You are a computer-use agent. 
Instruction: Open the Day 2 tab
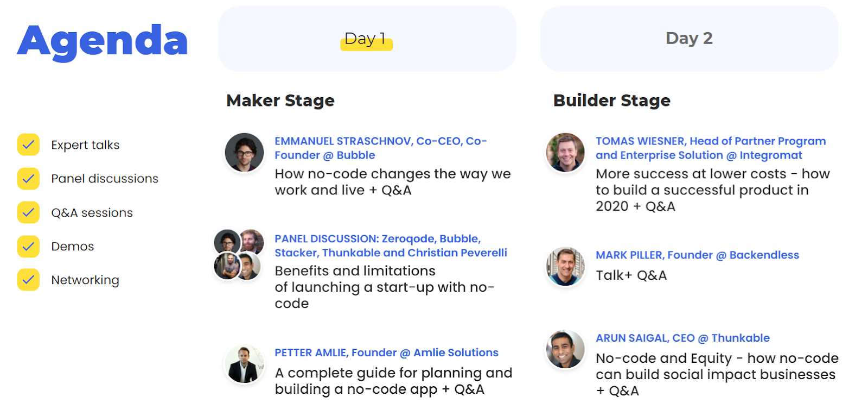coord(689,39)
